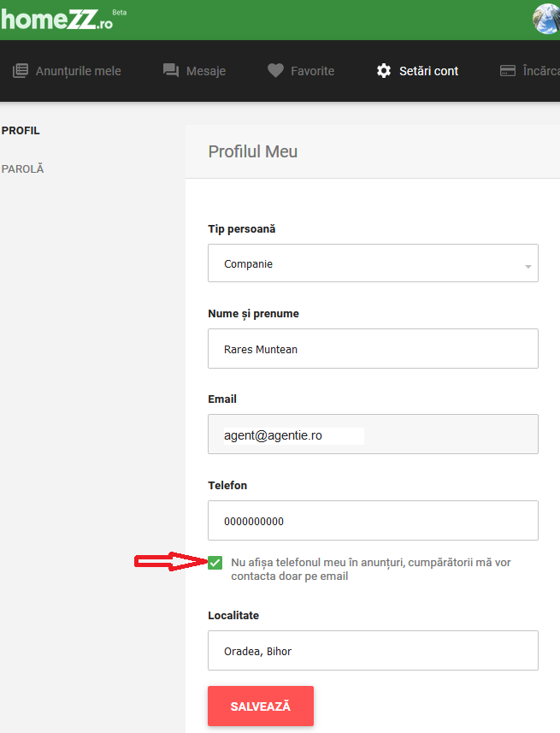Screen dimensions: 560x733
Task: Select PROFIL in the left sidebar
Action: tap(21, 130)
